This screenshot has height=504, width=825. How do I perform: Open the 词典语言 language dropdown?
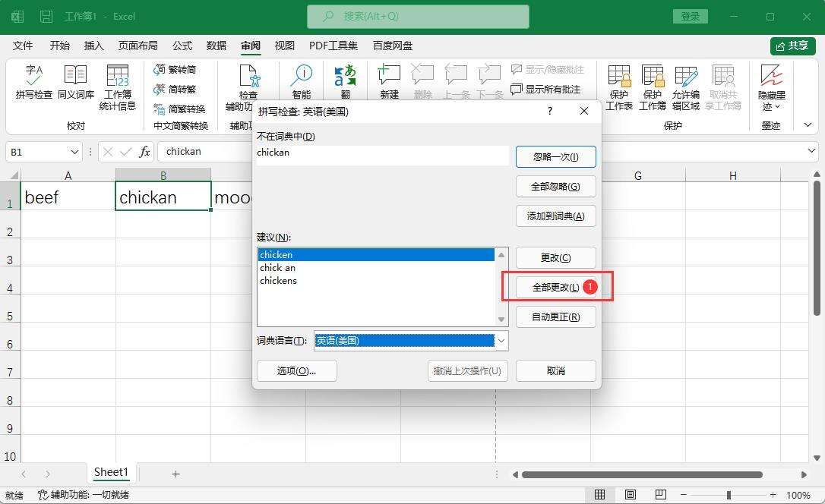point(501,341)
